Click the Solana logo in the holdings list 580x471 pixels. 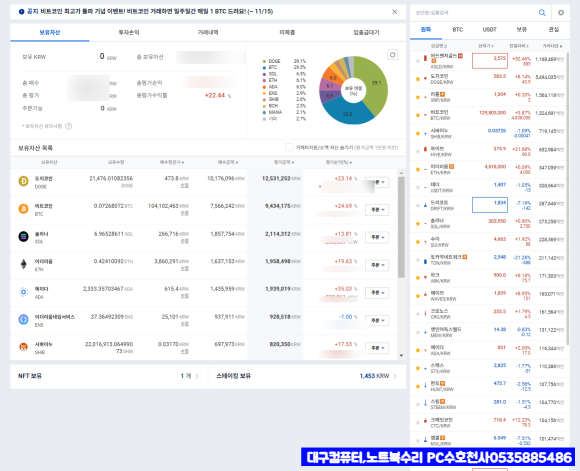(23, 236)
